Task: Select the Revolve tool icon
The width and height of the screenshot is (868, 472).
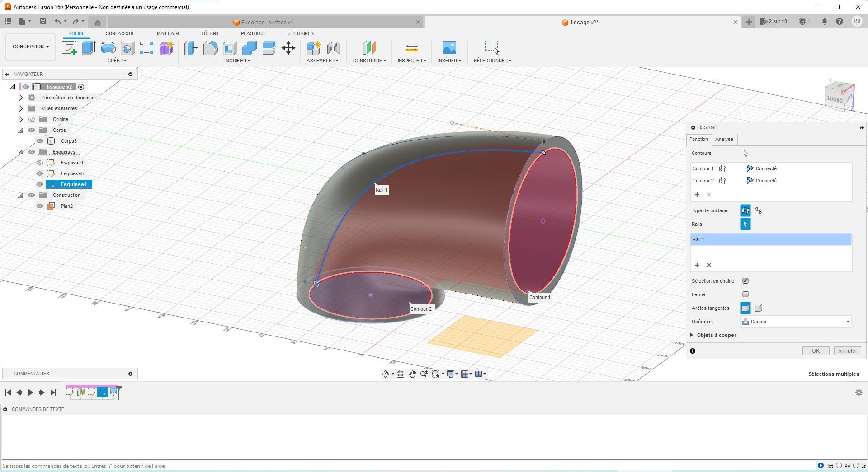Action: click(x=108, y=48)
